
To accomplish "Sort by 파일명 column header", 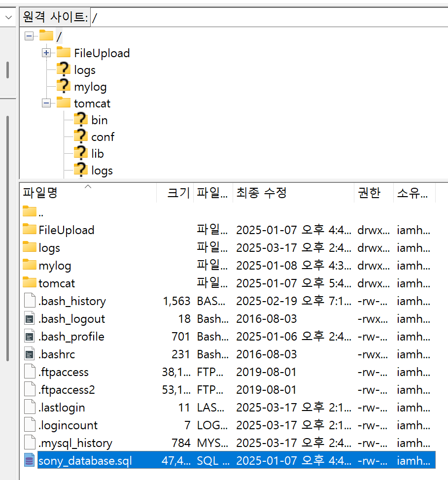I will [88, 193].
